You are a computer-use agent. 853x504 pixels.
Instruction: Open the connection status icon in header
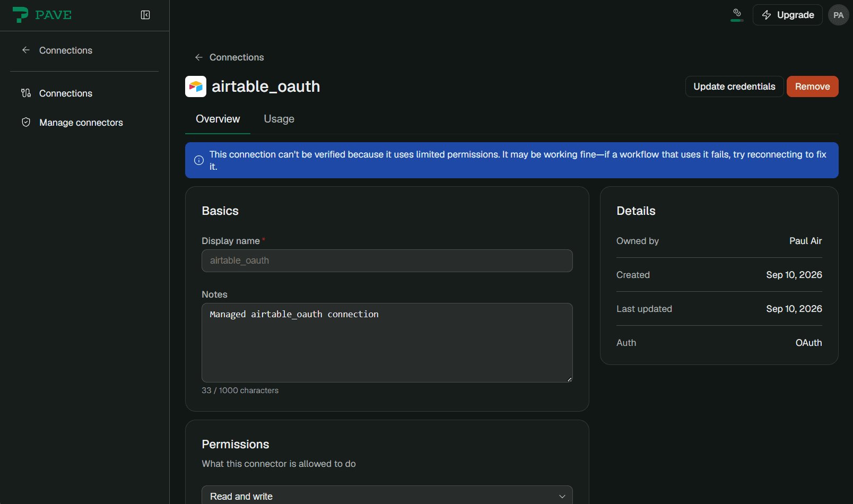pyautogui.click(x=737, y=14)
